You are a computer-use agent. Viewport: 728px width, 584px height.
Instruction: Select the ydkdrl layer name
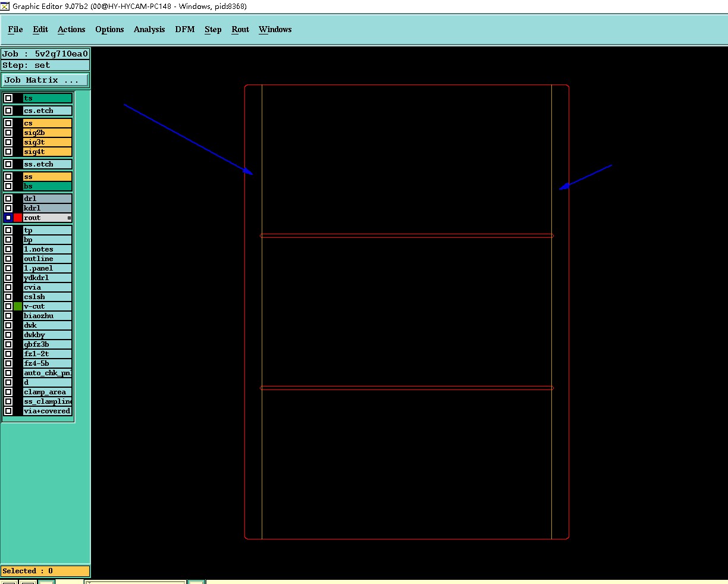[x=48, y=278]
